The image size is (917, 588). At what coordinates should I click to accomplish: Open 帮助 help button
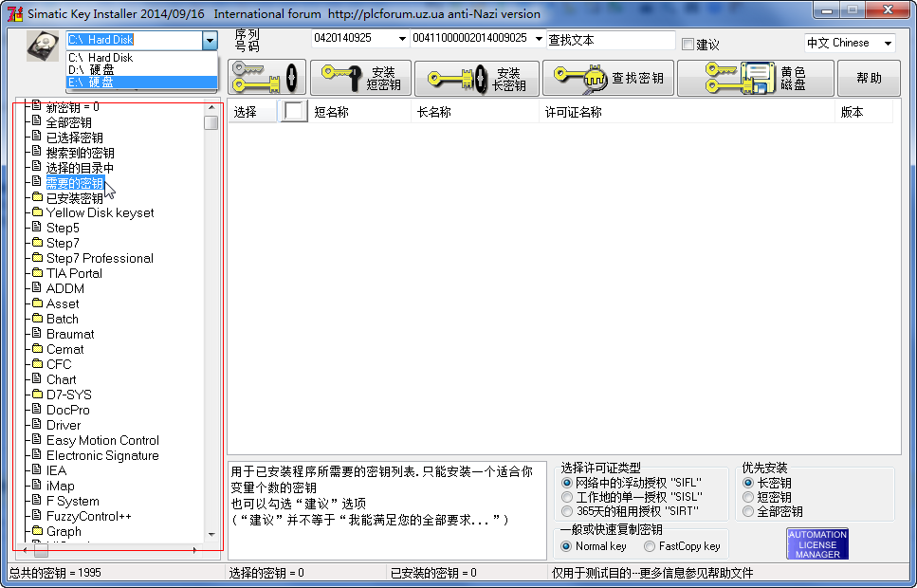click(869, 77)
